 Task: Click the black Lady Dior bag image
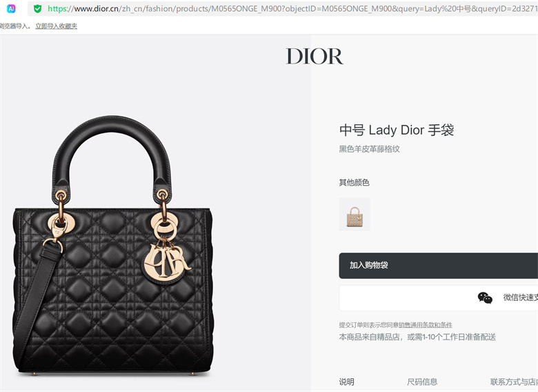point(112,246)
